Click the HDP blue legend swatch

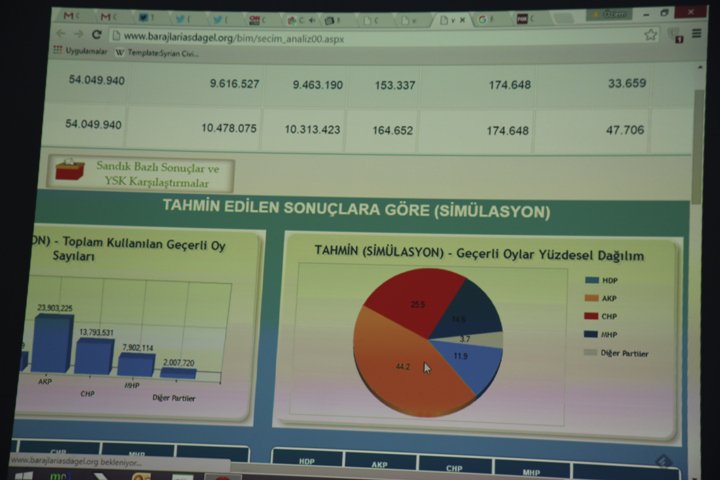coord(593,279)
